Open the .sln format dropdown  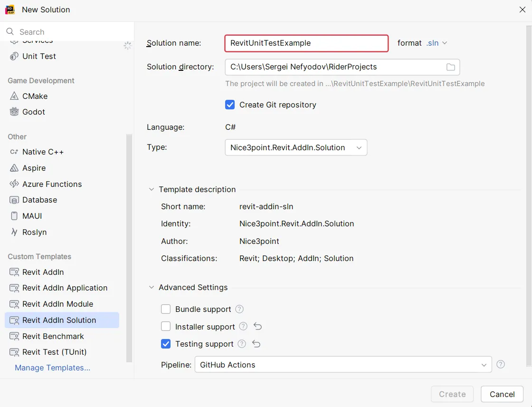pos(437,43)
